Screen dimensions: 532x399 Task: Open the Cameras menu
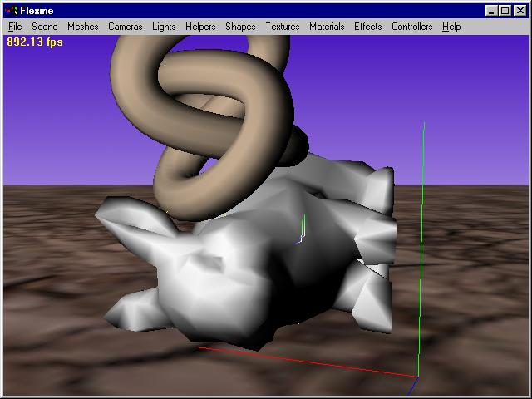click(126, 27)
